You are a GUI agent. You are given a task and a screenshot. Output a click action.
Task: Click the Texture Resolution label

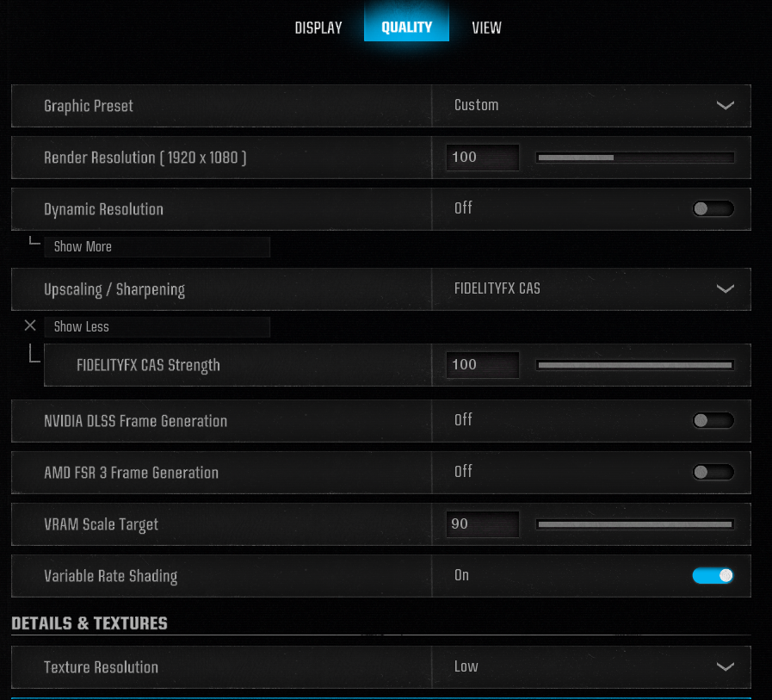pos(101,667)
